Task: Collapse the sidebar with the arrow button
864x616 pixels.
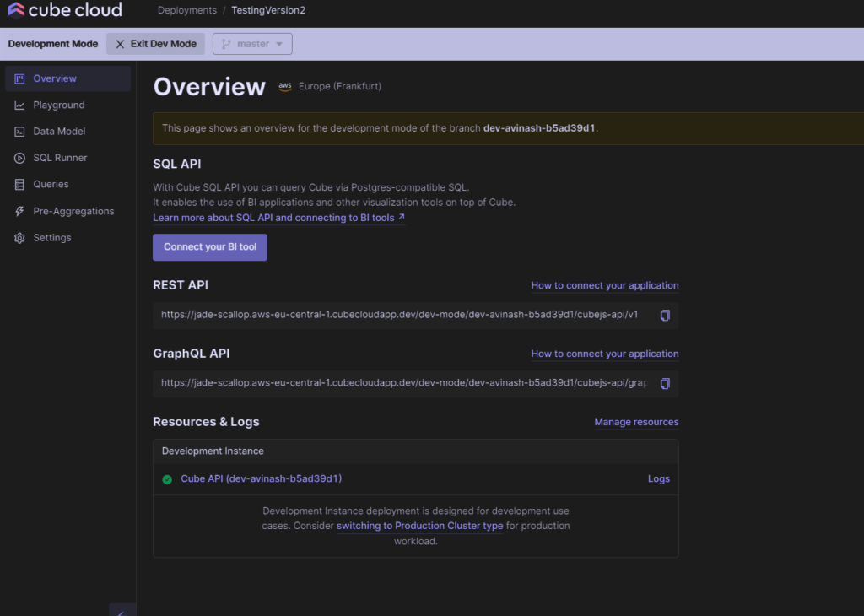Action: point(121,611)
